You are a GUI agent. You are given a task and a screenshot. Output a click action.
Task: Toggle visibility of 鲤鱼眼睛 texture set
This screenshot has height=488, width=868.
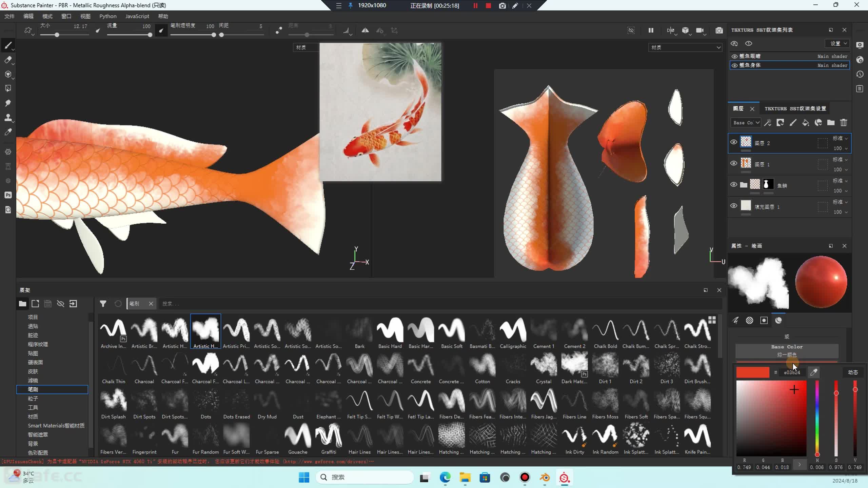pyautogui.click(x=735, y=56)
